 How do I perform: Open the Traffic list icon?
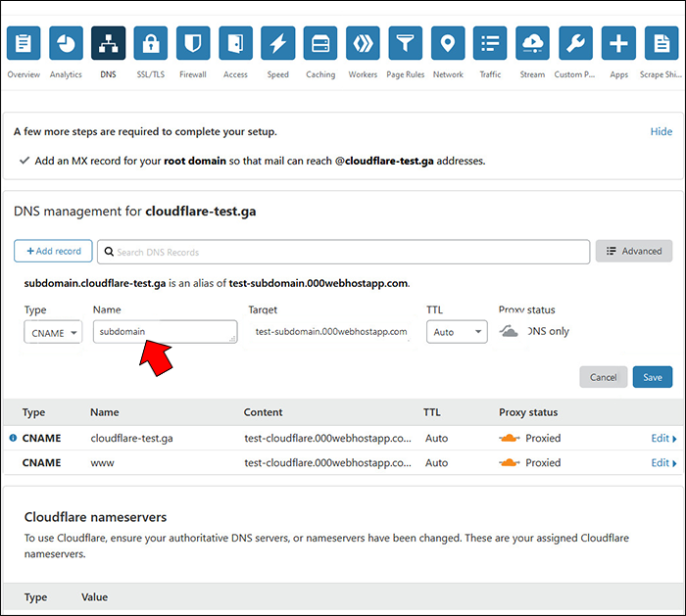(490, 43)
